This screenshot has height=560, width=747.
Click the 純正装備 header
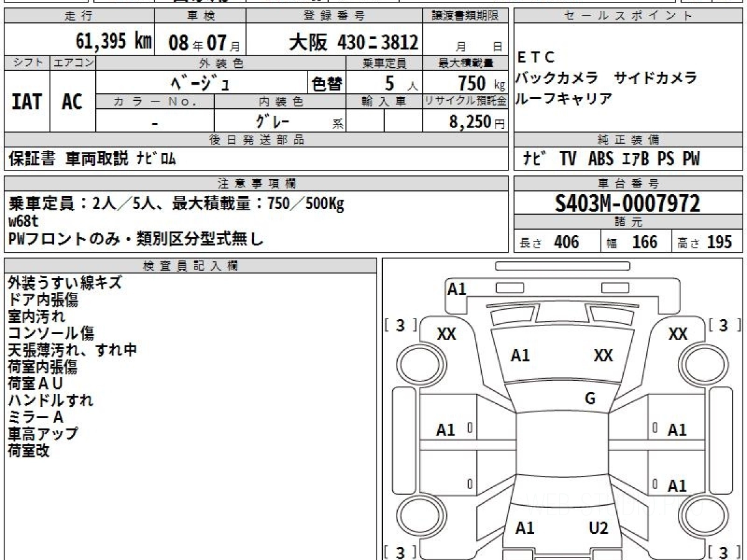coord(629,139)
